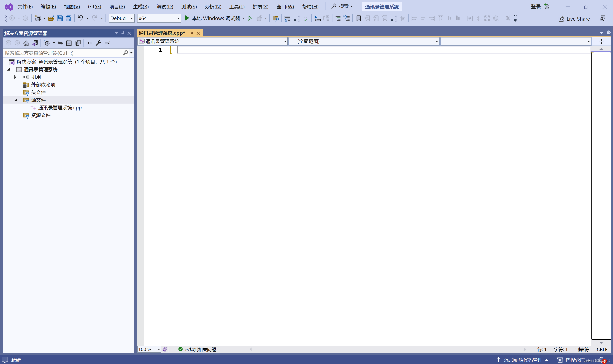Screen dimensions: 613x364
Task: Open the 生成(B) menu
Action: point(141,7)
